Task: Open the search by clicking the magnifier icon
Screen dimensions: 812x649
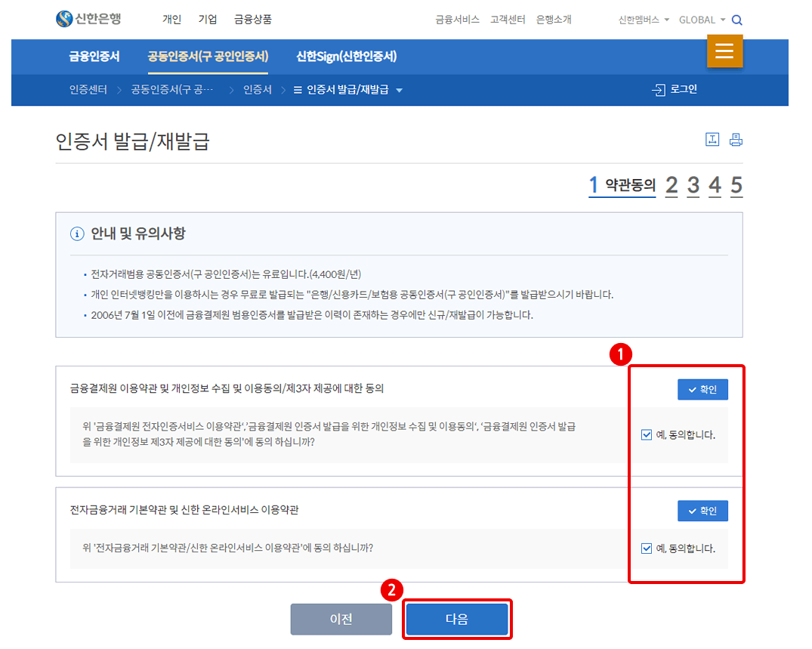Action: [x=737, y=20]
